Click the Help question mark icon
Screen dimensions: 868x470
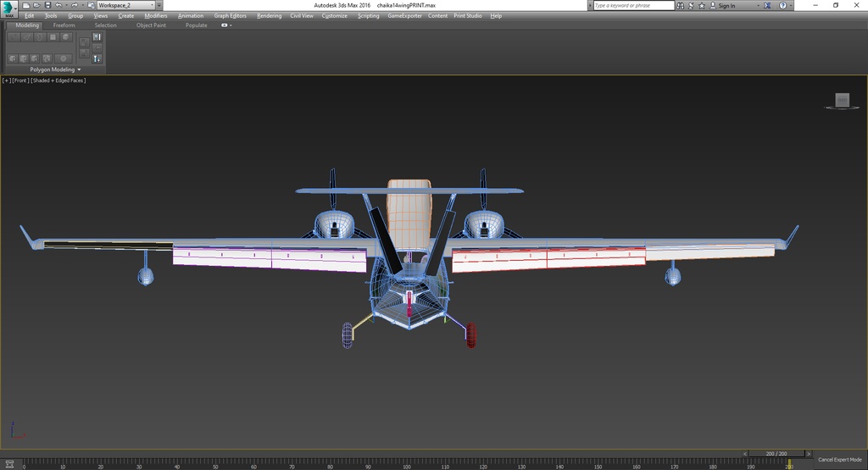pos(782,6)
